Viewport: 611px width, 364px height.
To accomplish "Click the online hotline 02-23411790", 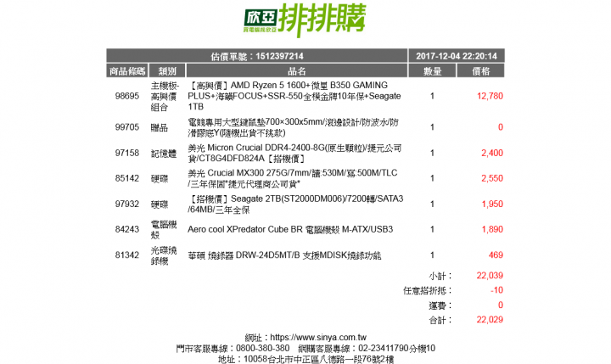I will pos(383,348).
